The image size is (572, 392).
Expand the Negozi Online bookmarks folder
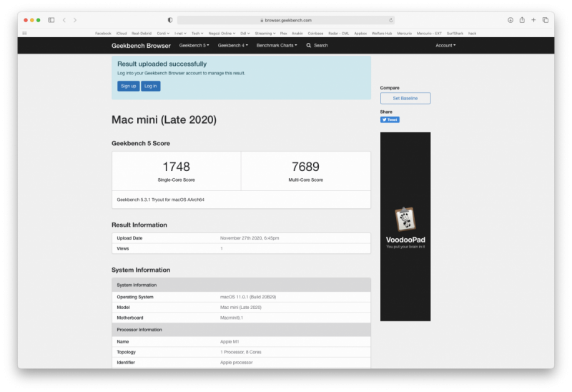(x=222, y=33)
